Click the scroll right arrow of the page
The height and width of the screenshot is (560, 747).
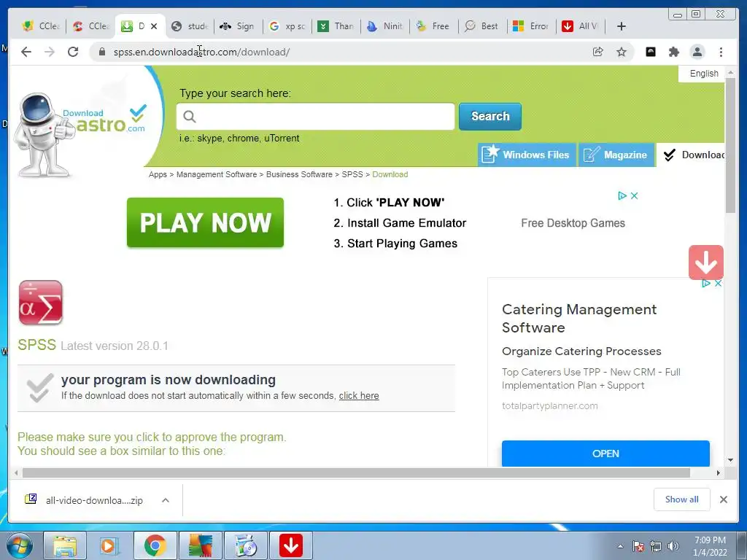[719, 472]
